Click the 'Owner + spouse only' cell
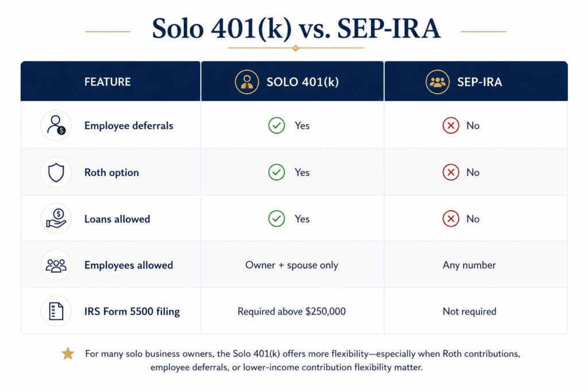 (292, 265)
